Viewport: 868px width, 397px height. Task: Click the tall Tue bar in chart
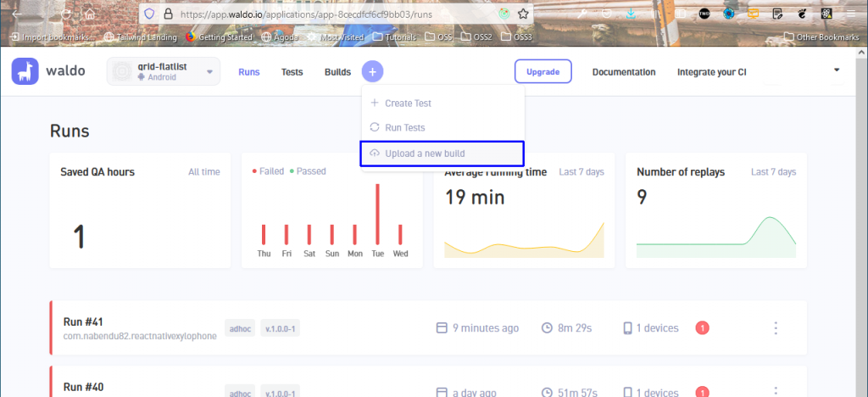377,214
